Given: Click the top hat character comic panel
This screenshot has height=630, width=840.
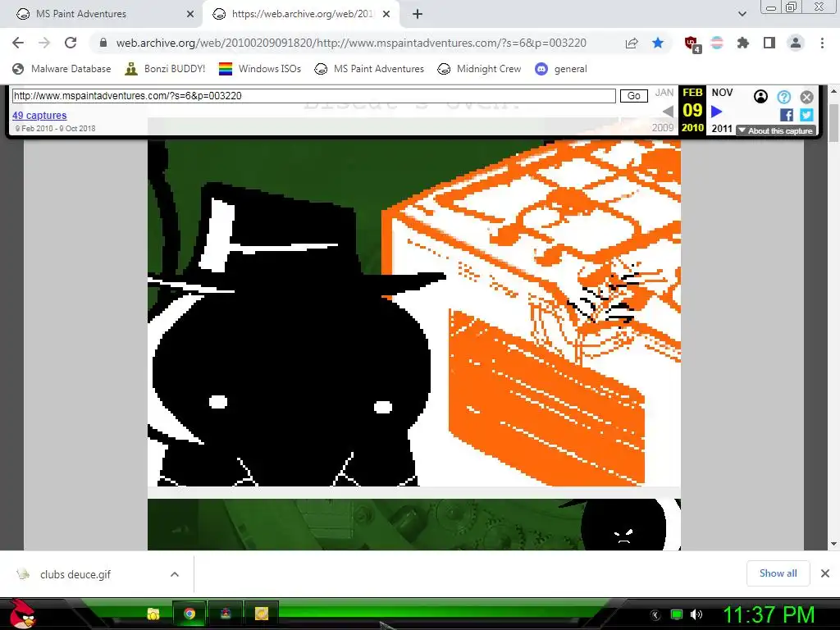Looking at the screenshot, I should tap(414, 313).
